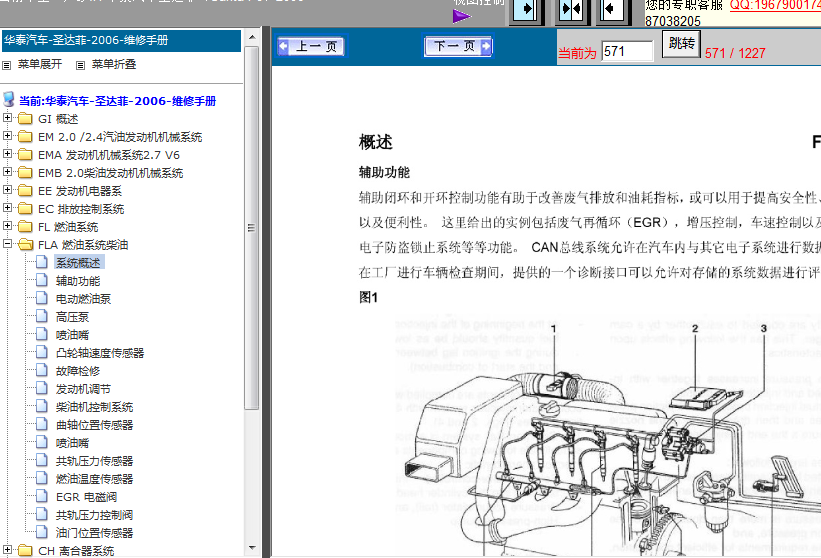Focus the current page number field
This screenshot has width=821, height=558.
pos(627,51)
